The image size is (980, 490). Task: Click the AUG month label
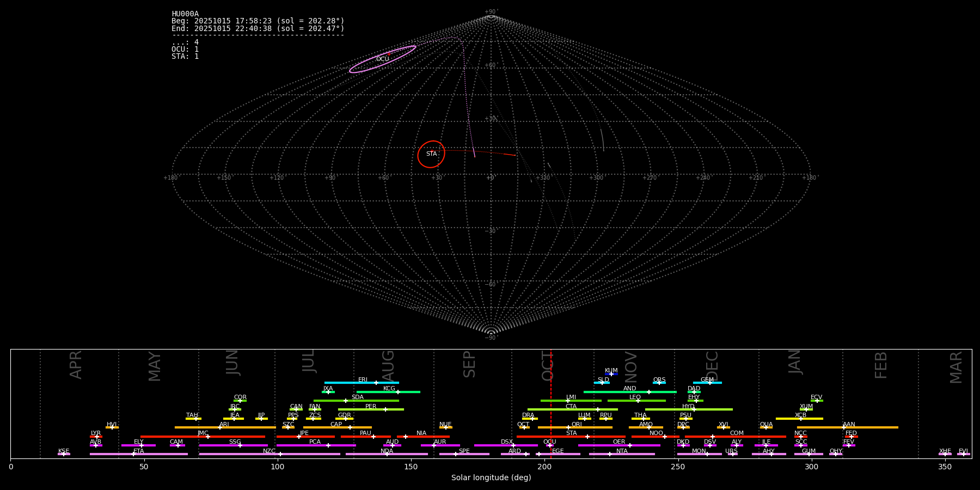(388, 366)
